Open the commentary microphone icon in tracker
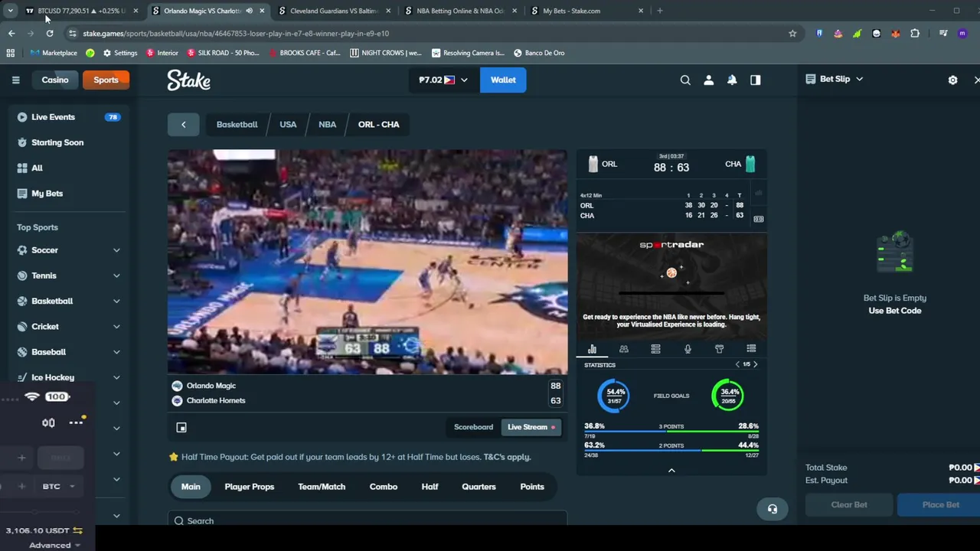 click(688, 349)
